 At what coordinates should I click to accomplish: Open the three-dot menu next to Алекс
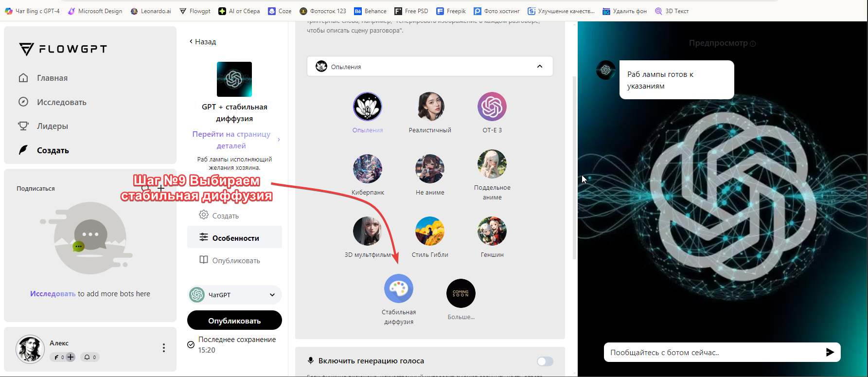(x=163, y=348)
